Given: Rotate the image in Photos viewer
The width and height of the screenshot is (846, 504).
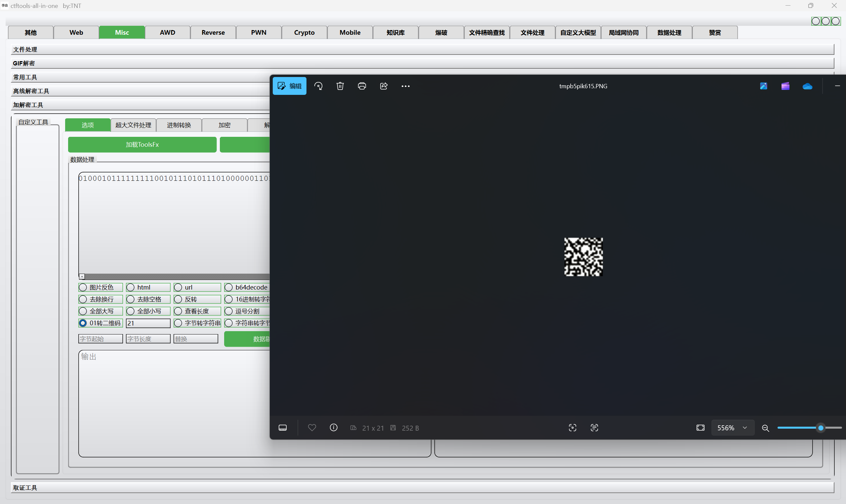Looking at the screenshot, I should [318, 86].
